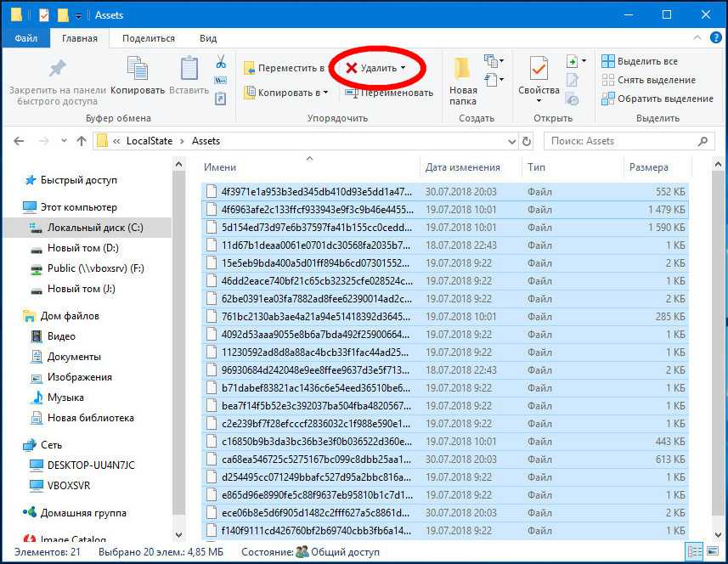The height and width of the screenshot is (564, 728).
Task: Open the Поделиться ribbon tab
Action: 148,38
